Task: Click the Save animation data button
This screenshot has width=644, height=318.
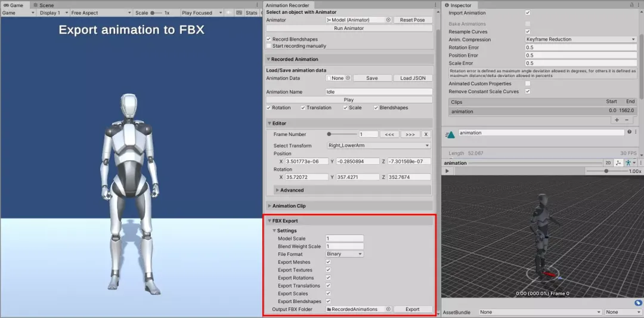Action: point(371,78)
